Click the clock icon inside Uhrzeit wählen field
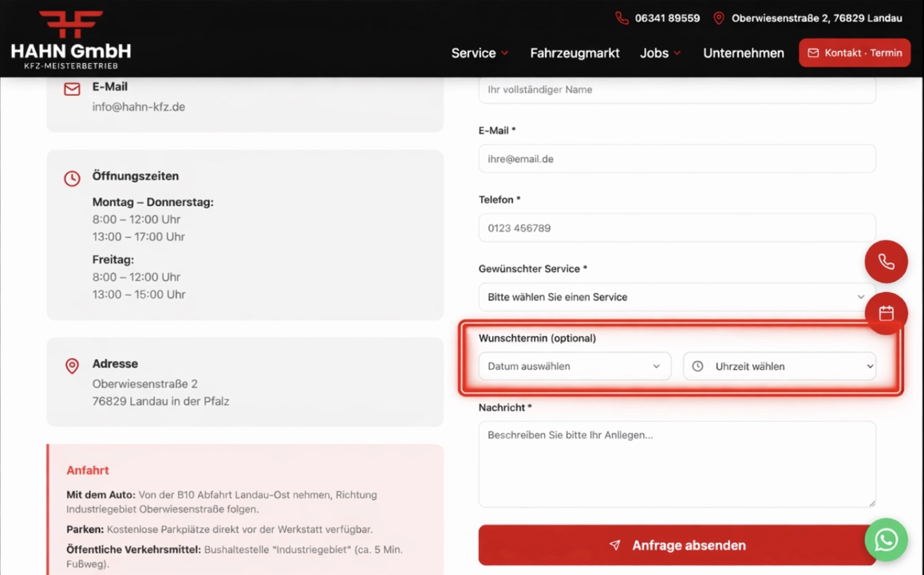 pyautogui.click(x=697, y=366)
